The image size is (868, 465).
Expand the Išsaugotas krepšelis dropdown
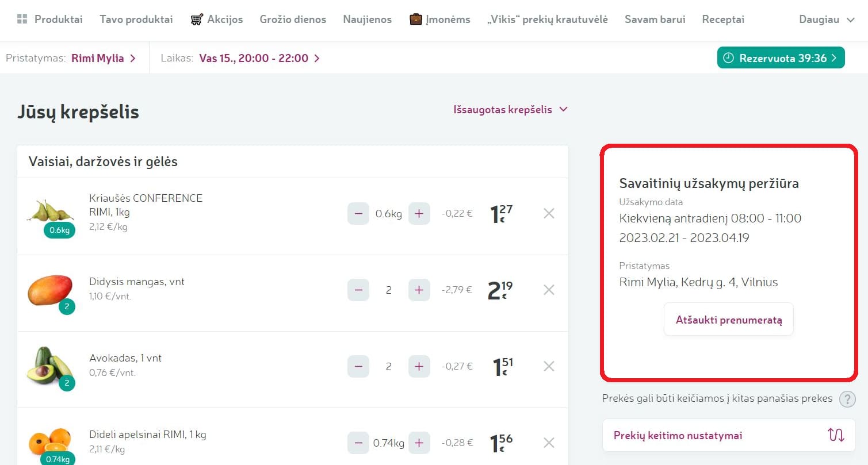[x=510, y=110]
